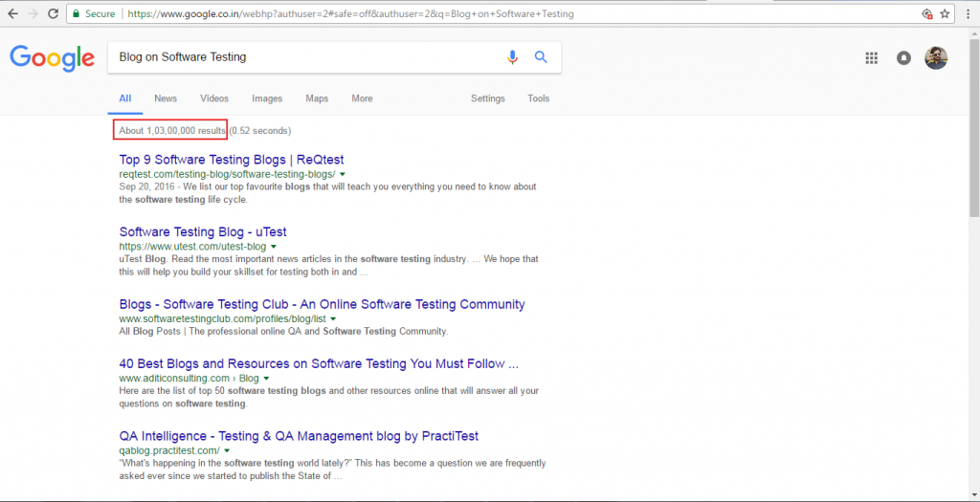Image resolution: width=980 pixels, height=502 pixels.
Task: Switch to the Images tab
Action: click(267, 98)
